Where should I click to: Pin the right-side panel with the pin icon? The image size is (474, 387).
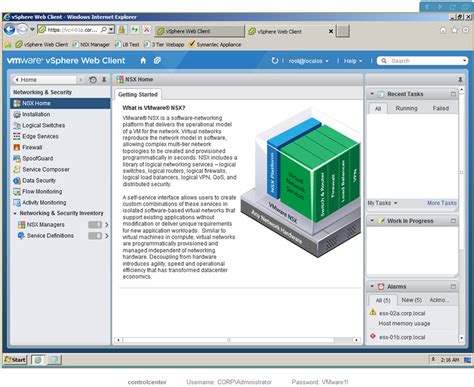click(460, 80)
